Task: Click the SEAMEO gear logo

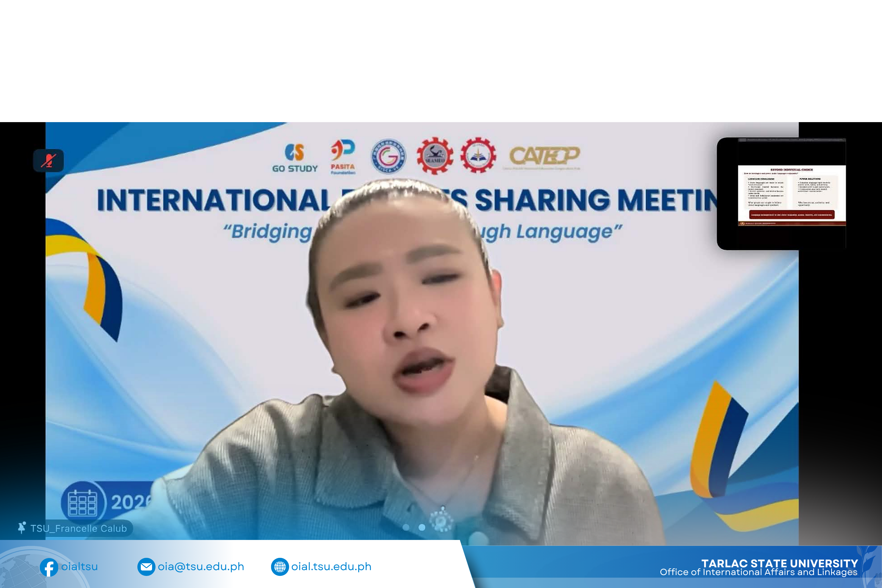Action: [435, 156]
